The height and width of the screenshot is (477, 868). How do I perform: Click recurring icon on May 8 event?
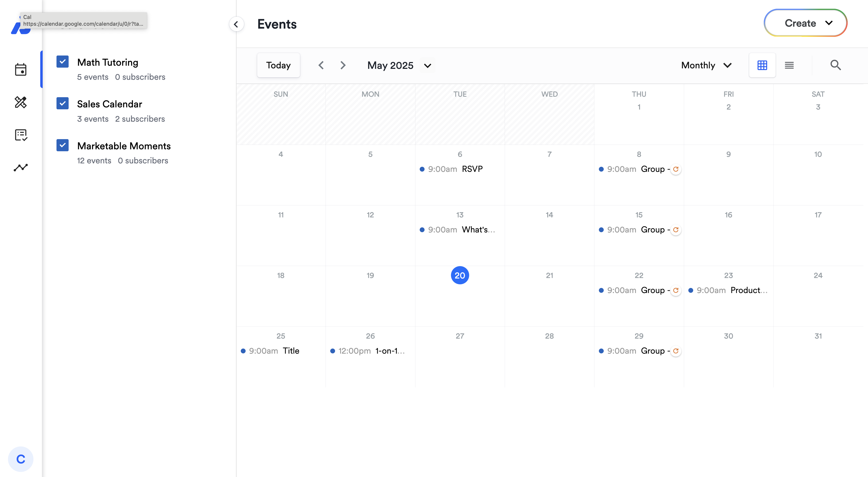tap(675, 169)
